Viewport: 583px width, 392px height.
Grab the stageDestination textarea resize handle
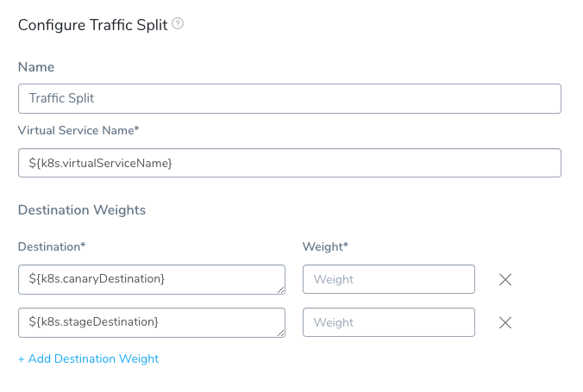(x=280, y=333)
